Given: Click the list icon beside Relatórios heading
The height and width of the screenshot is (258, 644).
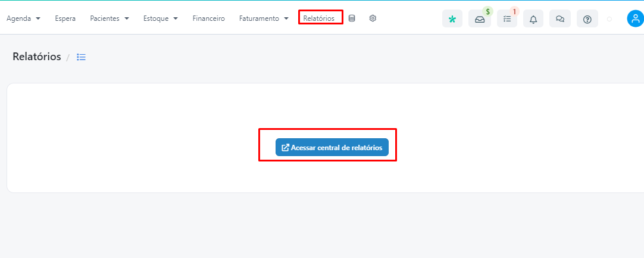Looking at the screenshot, I should (x=82, y=57).
